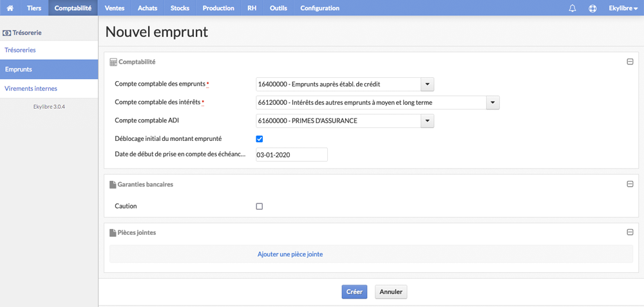Click the 66120000 interest account field
This screenshot has width=644, height=307.
372,102
